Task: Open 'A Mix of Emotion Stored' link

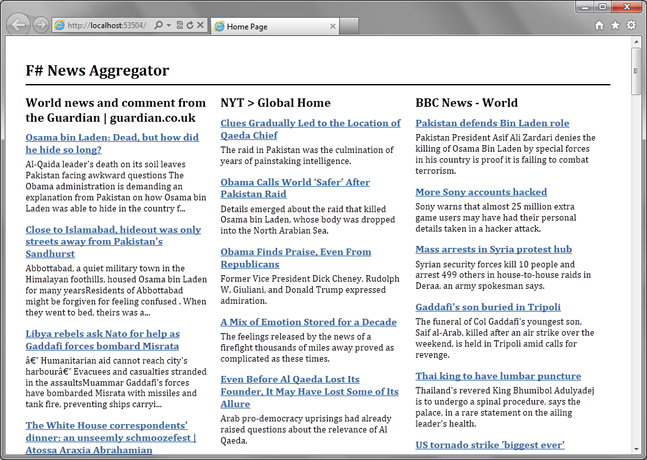Action: pos(308,322)
